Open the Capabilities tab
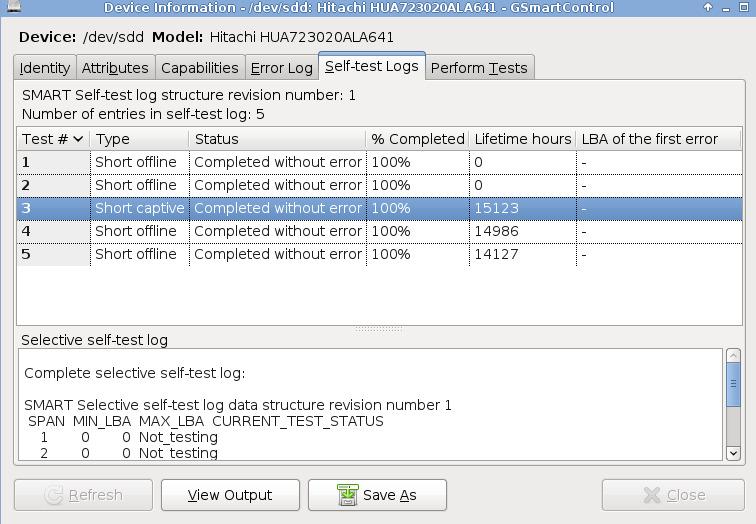Image resolution: width=756 pixels, height=524 pixels. point(200,68)
